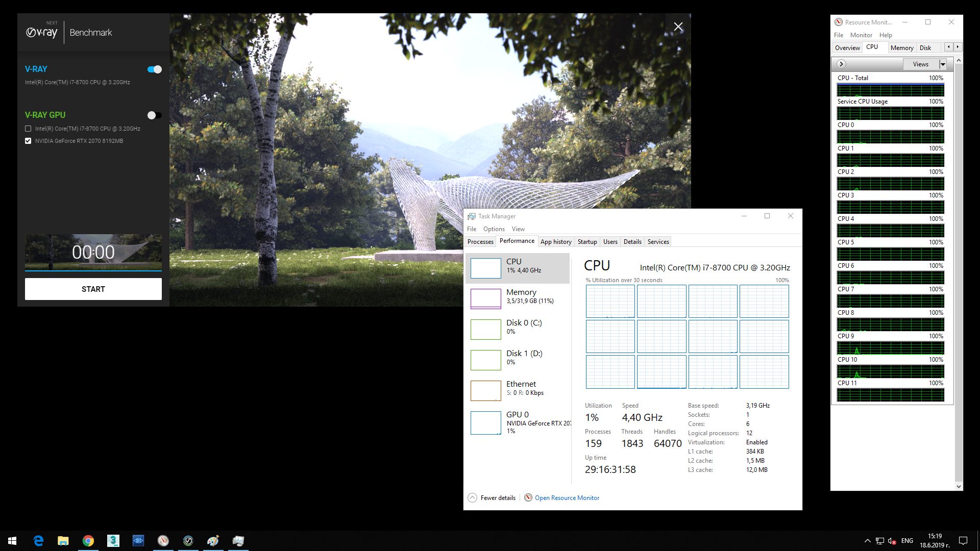The height and width of the screenshot is (551, 980).
Task: Collapse Task Manager with Fewer details
Action: [492, 498]
